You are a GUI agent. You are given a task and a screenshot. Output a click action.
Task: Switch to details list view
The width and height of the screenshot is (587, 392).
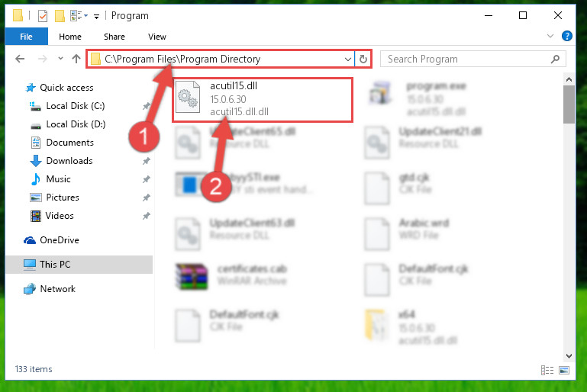tap(547, 371)
